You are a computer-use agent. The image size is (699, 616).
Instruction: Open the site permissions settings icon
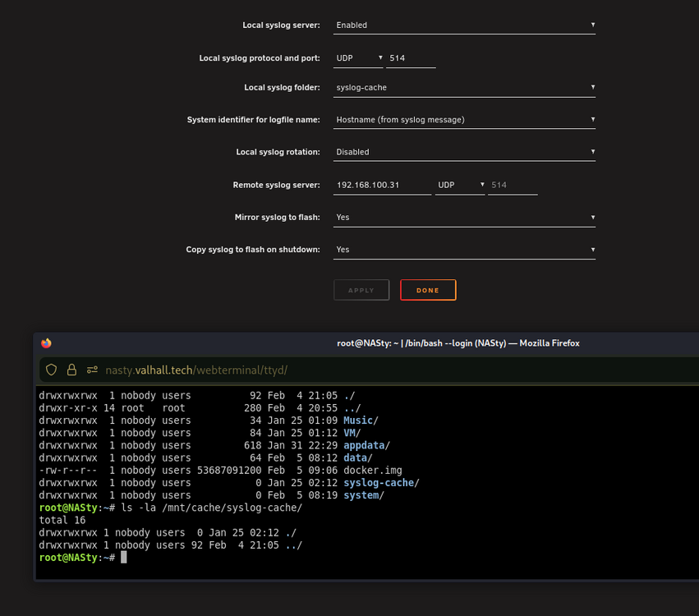(x=92, y=370)
